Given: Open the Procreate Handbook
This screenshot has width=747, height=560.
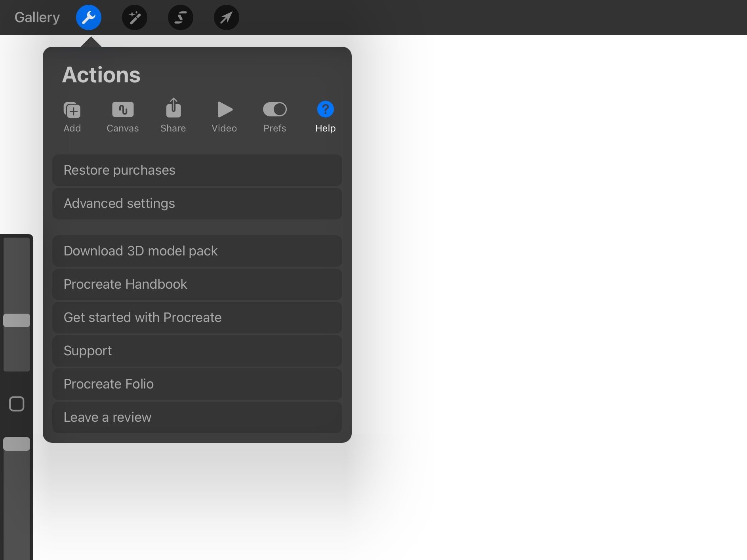Looking at the screenshot, I should (197, 284).
